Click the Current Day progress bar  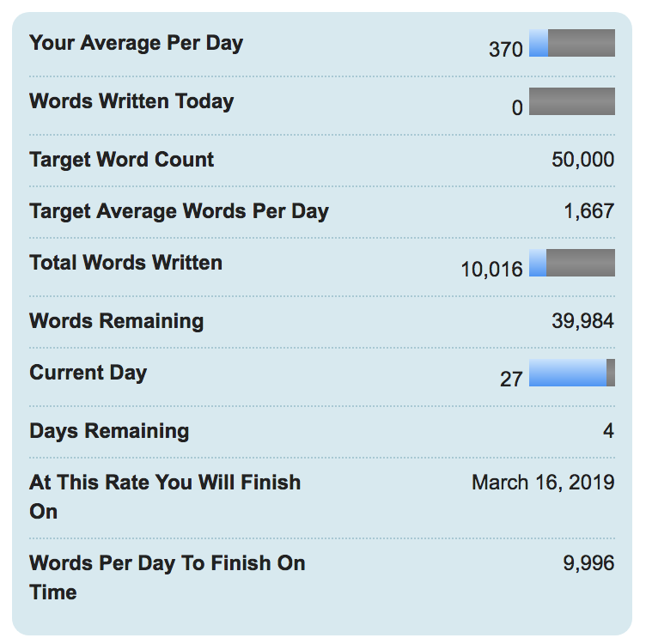[x=572, y=373]
